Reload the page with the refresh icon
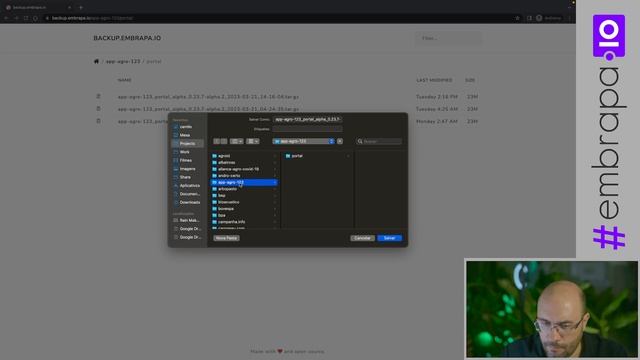Screen dimensions: 640x360 (x=26, y=18)
